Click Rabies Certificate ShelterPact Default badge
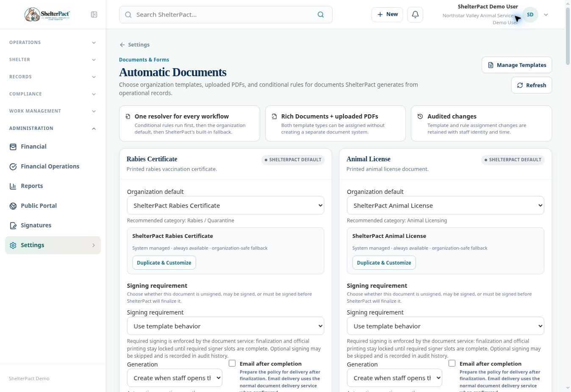The width and height of the screenshot is (571, 392). pyautogui.click(x=293, y=160)
